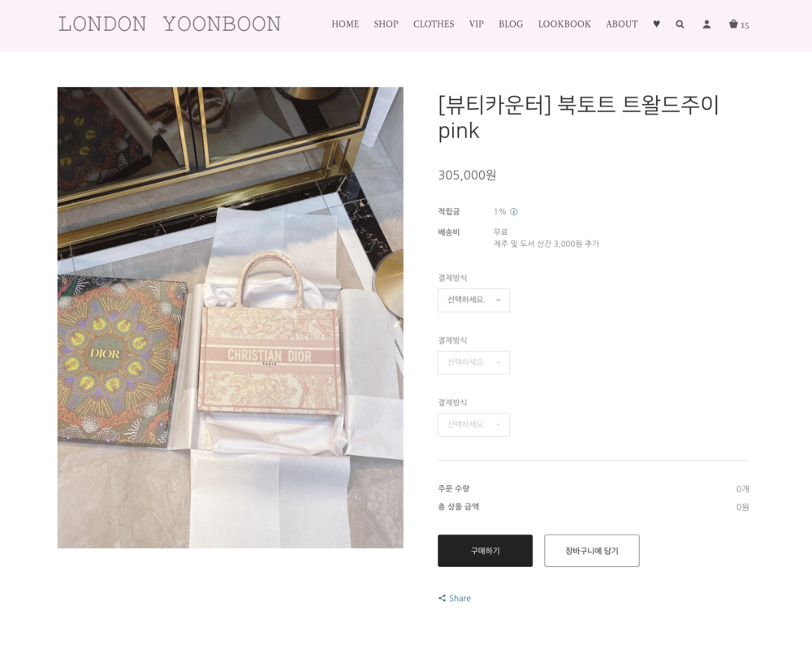Expand the first 결제방식 dropdown
812x645 pixels.
click(x=473, y=300)
